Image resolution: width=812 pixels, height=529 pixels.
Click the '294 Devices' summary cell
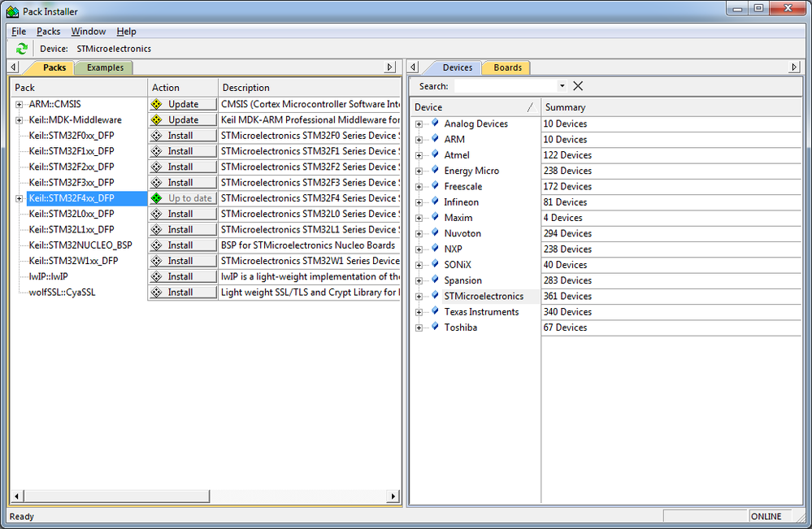click(671, 233)
